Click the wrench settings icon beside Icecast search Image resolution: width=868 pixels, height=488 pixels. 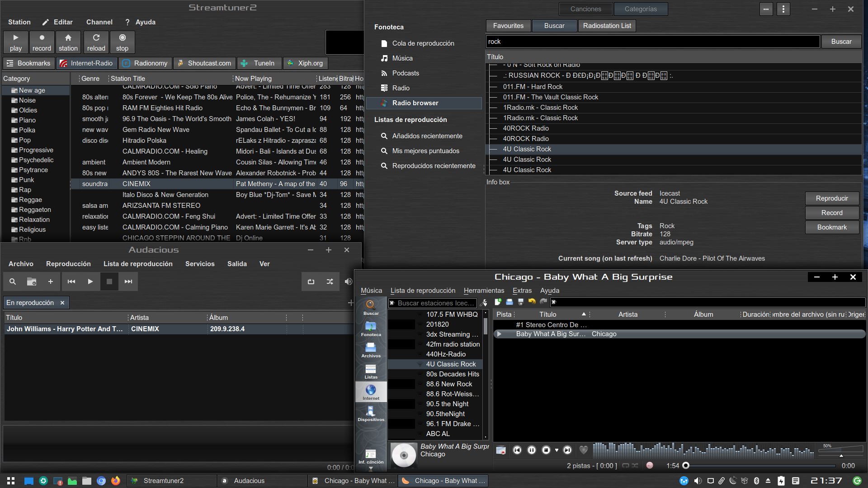coord(484,303)
